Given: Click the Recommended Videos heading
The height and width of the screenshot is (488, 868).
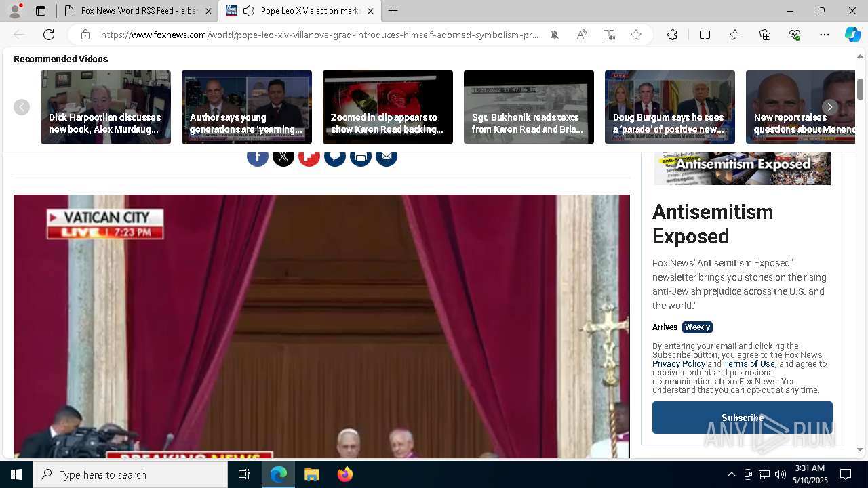Looking at the screenshot, I should pyautogui.click(x=60, y=59).
